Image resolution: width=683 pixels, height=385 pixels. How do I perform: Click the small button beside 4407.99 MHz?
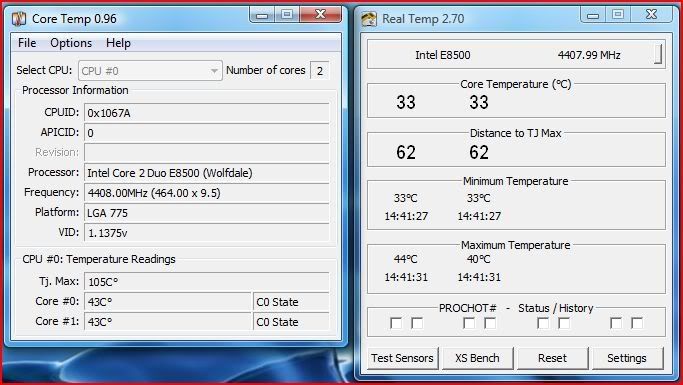(659, 54)
